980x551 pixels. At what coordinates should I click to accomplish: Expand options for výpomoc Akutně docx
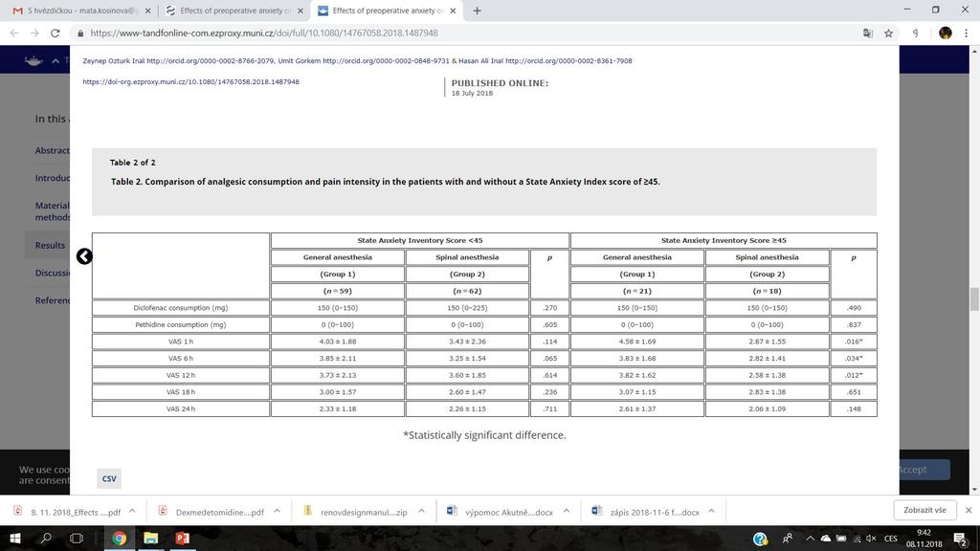coord(567,511)
